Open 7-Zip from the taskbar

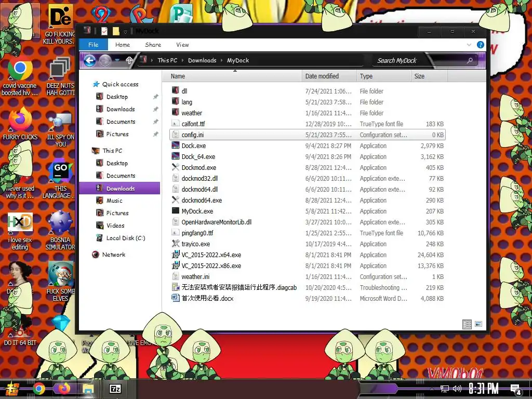pos(115,389)
